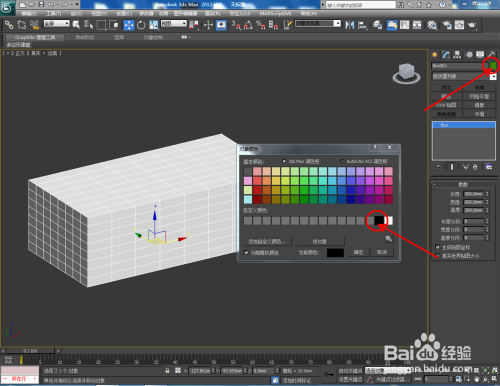Toggle the 3D Snaps icon
500x386 pixels.
(x=236, y=25)
